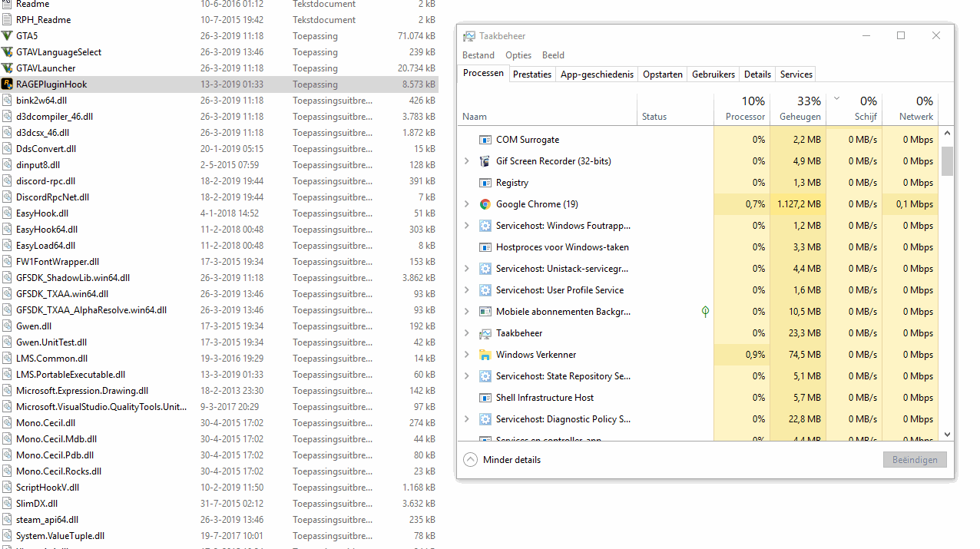Click the Windows Verkenner folder icon
980x549 pixels.
(485, 355)
